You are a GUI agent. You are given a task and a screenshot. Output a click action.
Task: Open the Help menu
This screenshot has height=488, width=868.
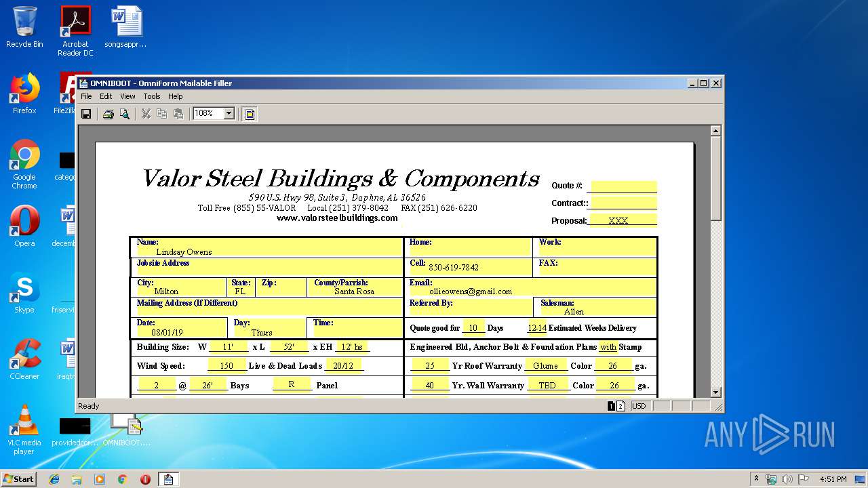pyautogui.click(x=176, y=96)
